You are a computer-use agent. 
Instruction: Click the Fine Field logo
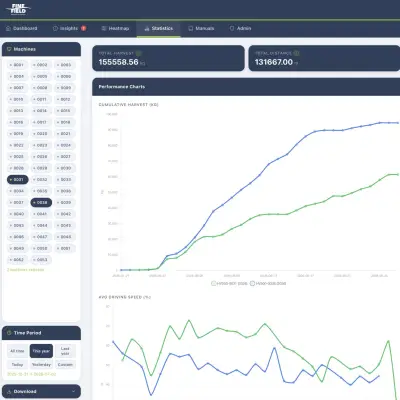coord(19,9)
